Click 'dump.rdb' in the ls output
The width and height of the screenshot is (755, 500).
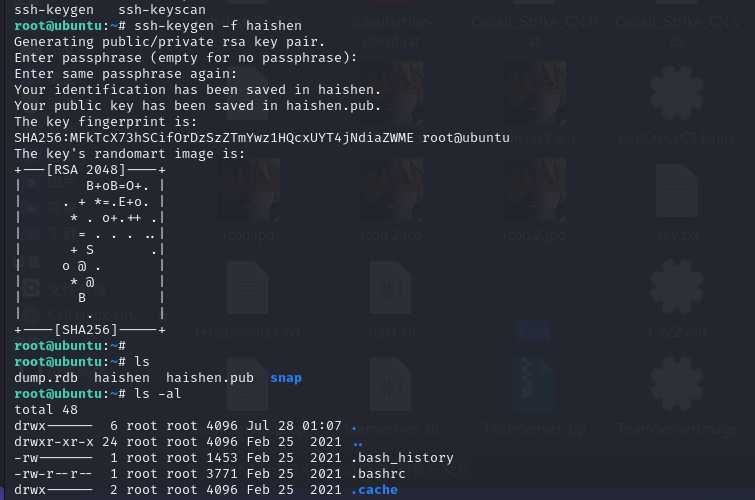click(46, 378)
